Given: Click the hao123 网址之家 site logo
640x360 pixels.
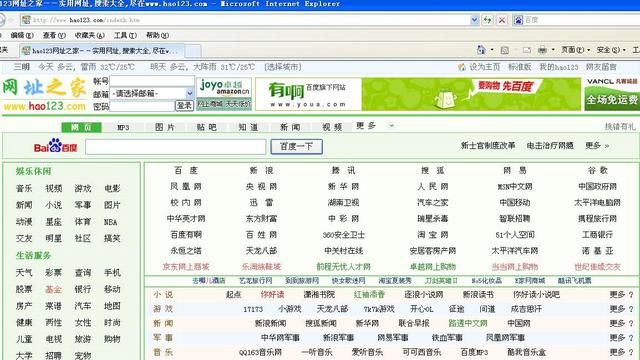Looking at the screenshot, I should pos(44,95).
